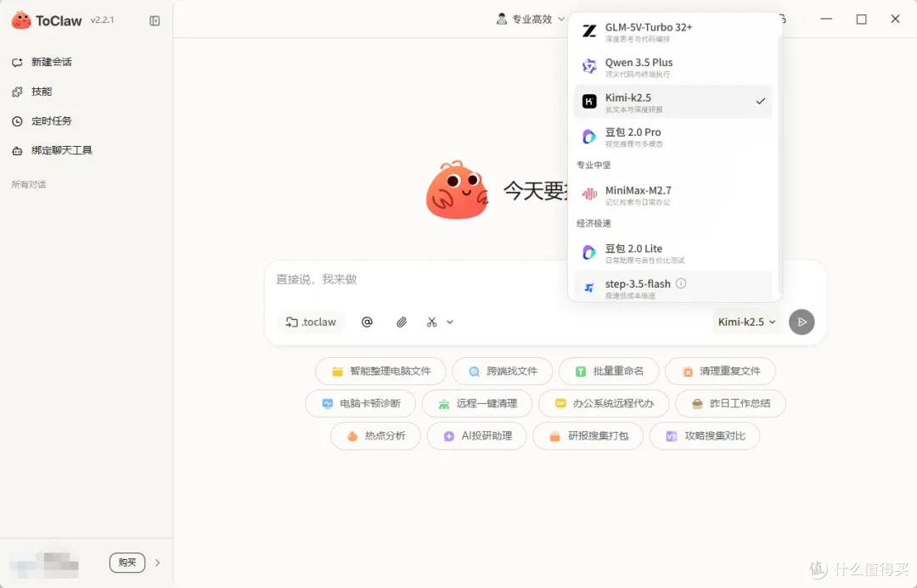
Task: Open the Kimi-k2.5 model selector dropdown
Action: click(746, 322)
